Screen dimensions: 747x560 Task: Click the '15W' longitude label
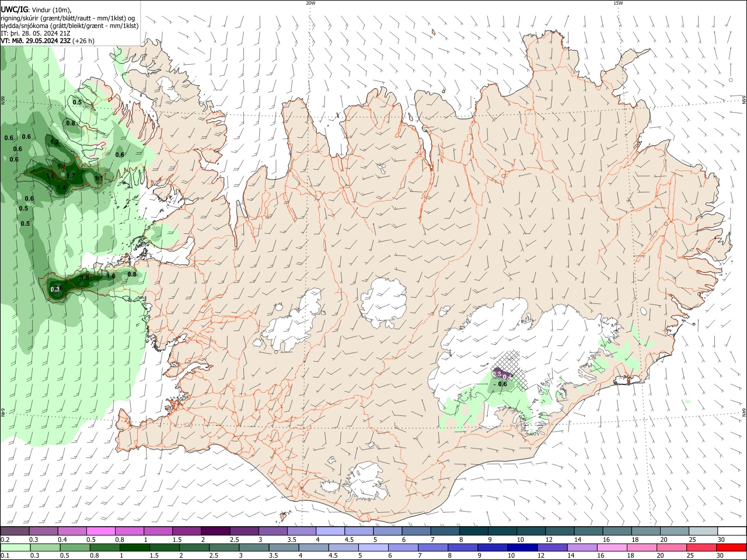(618, 3)
